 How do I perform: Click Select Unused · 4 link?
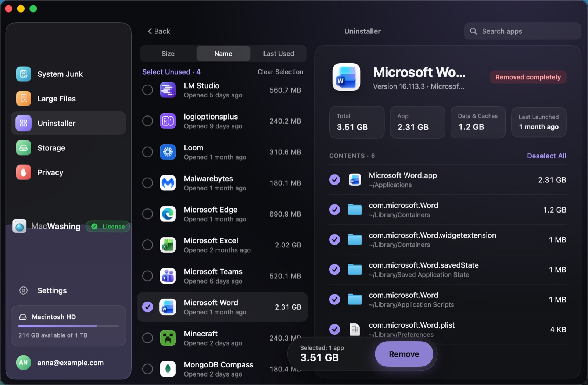coord(171,72)
